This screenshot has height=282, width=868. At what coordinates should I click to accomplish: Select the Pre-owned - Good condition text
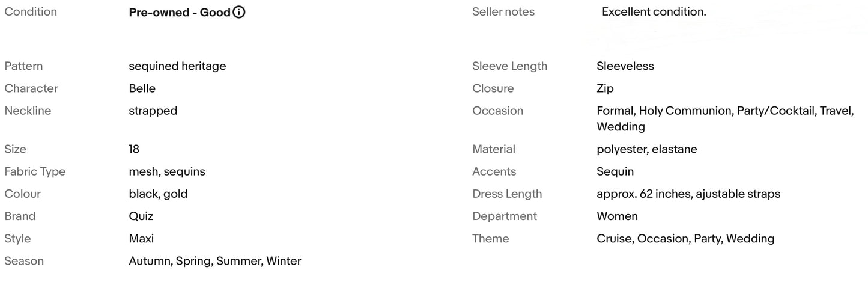pyautogui.click(x=180, y=12)
